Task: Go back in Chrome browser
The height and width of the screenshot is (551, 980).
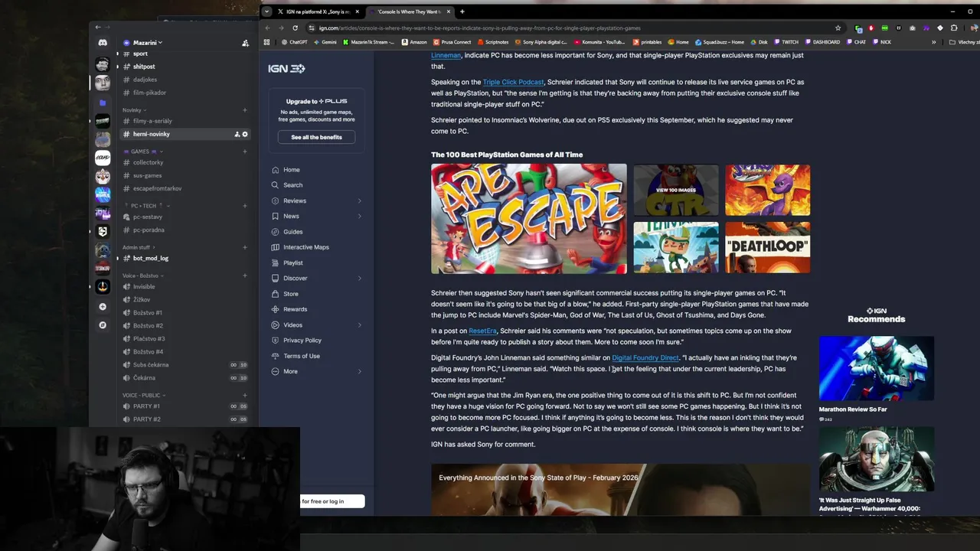Action: click(x=267, y=28)
